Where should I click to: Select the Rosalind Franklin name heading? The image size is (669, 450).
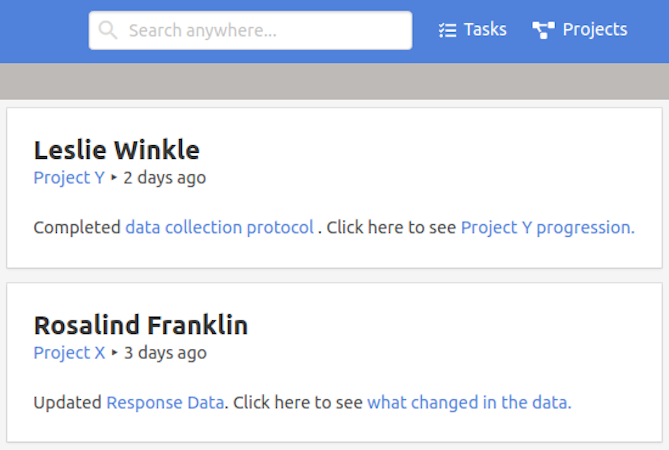(x=141, y=325)
